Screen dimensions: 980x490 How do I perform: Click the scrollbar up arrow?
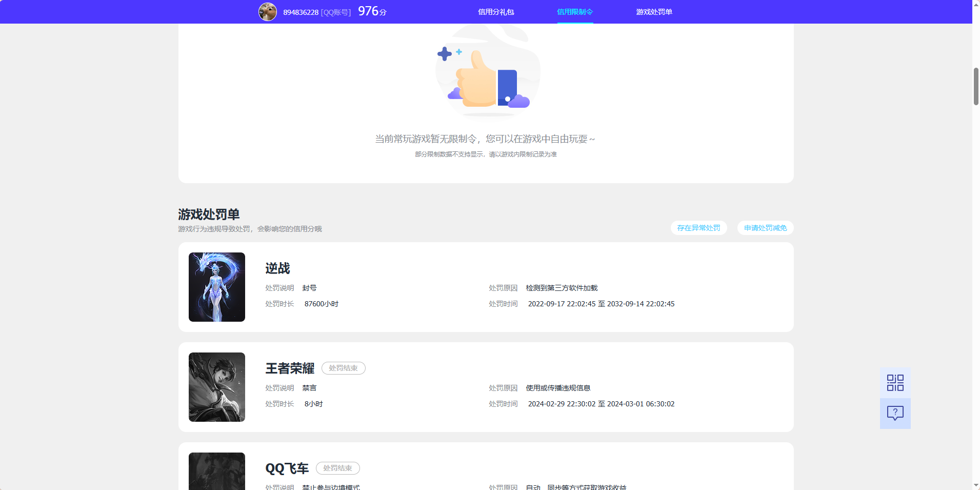point(976,4)
